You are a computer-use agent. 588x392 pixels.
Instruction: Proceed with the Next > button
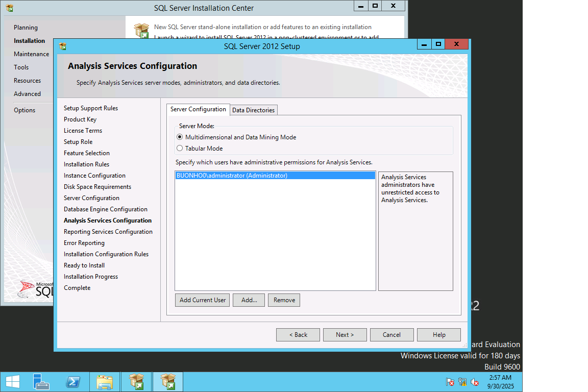pyautogui.click(x=345, y=335)
